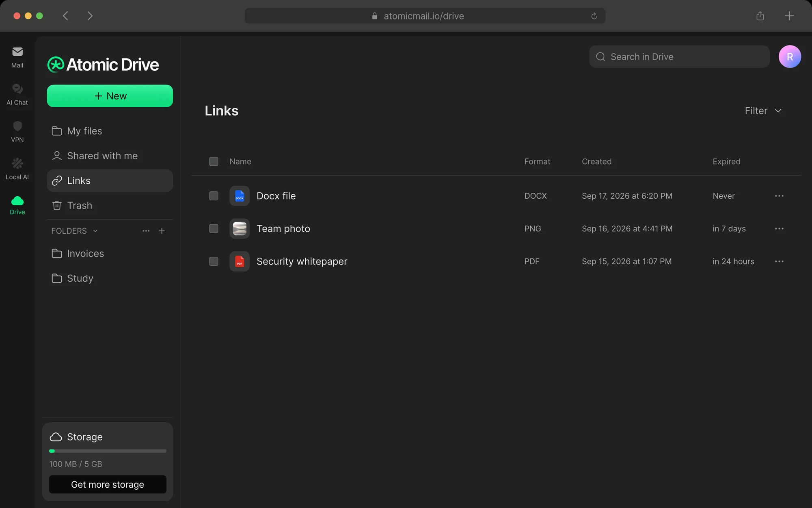Click the Docx file type icon
Viewport: 812px width, 508px height.
[240, 196]
